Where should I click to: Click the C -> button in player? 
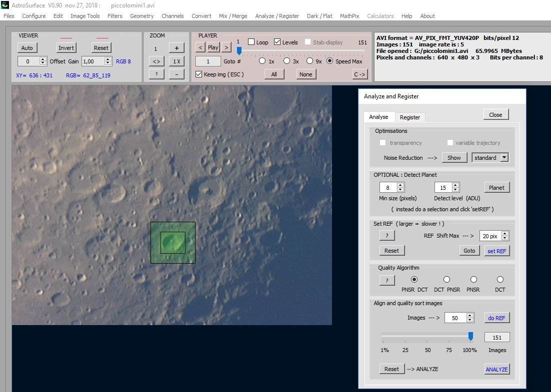coord(359,74)
